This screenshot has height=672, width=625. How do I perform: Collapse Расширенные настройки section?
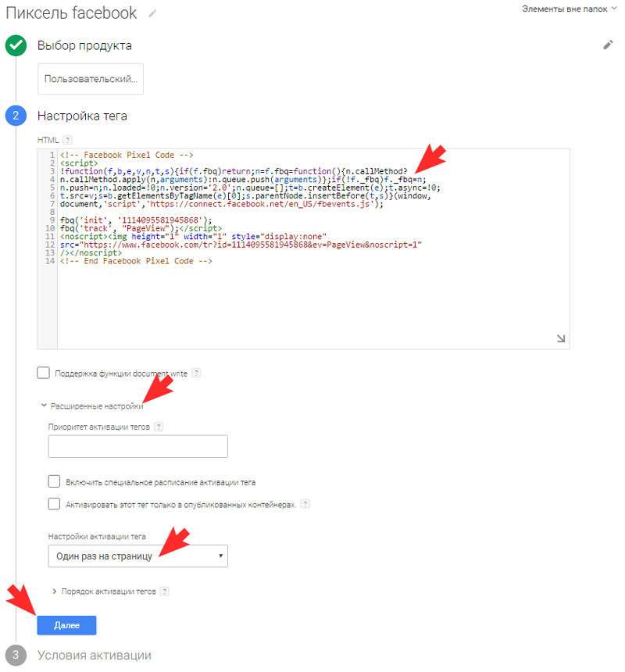pos(92,406)
